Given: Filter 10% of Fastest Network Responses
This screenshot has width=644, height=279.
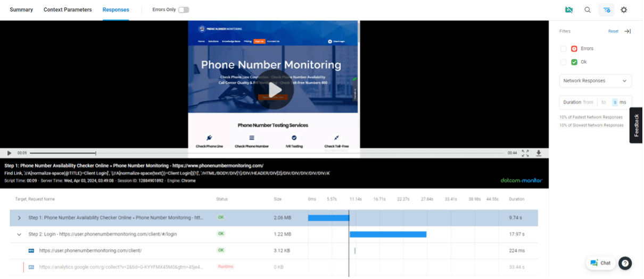Looking at the screenshot, I should click(x=591, y=117).
